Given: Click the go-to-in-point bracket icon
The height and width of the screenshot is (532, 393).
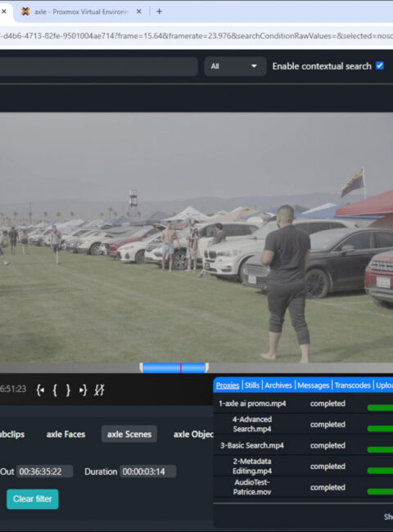Looking at the screenshot, I should tap(40, 390).
